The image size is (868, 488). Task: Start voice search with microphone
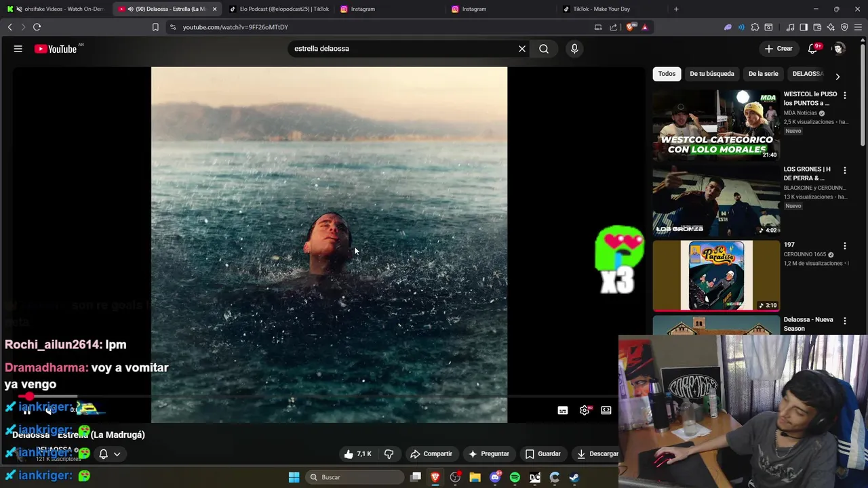click(574, 49)
